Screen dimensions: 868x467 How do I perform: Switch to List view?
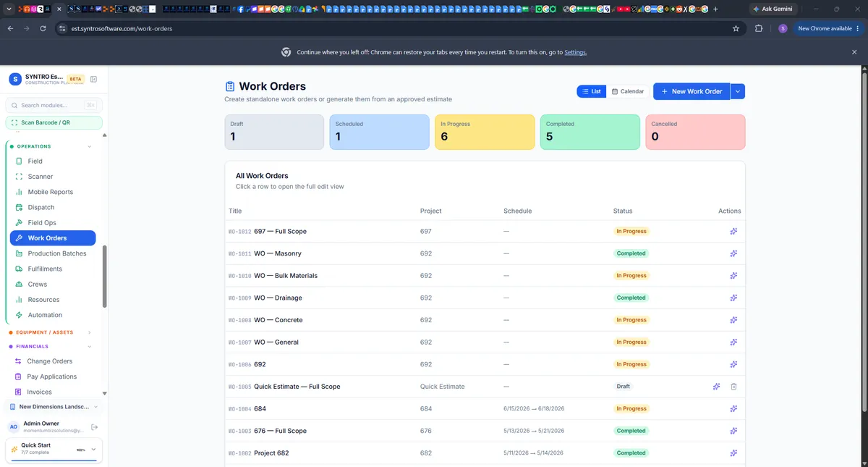[592, 91]
